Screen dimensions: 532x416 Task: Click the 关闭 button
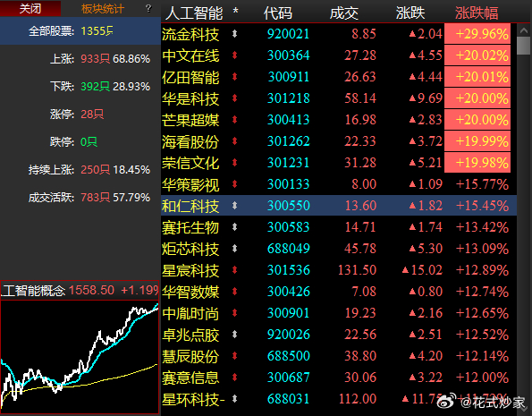click(30, 8)
